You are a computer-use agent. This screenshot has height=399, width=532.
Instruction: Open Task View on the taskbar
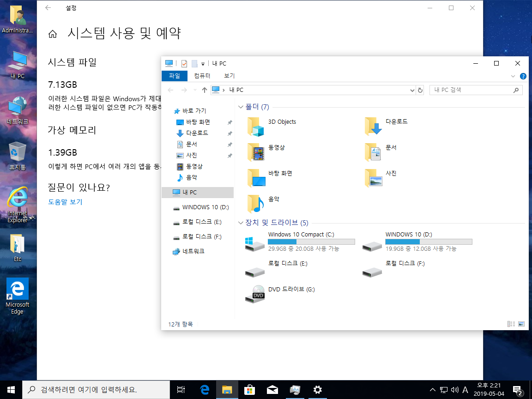181,390
